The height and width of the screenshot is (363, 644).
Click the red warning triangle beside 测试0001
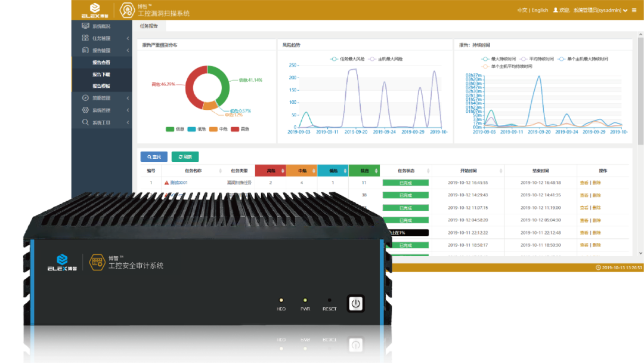166,183
